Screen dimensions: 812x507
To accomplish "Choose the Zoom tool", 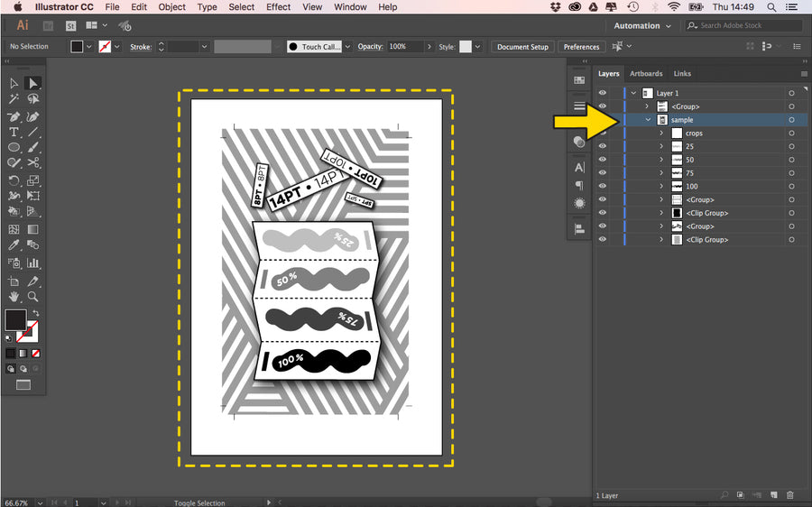I will coord(33,296).
